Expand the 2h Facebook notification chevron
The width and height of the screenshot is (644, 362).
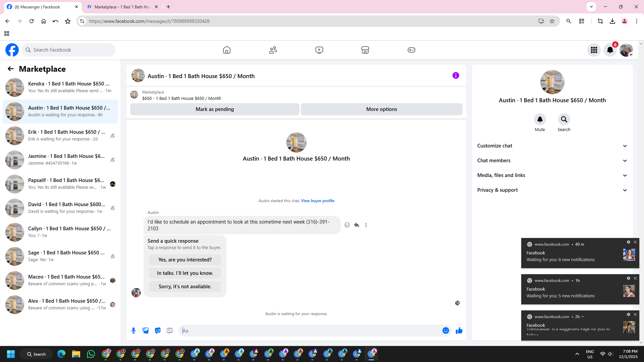583,317
